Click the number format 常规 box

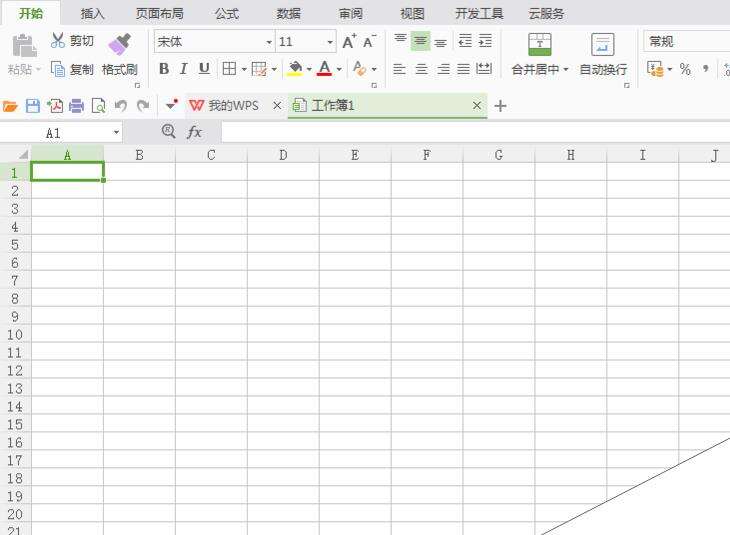click(x=687, y=41)
